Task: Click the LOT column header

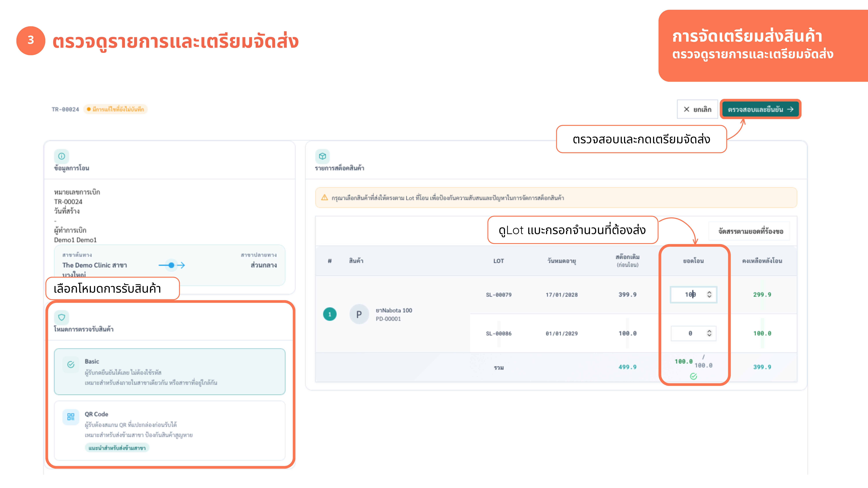Action: pos(499,261)
